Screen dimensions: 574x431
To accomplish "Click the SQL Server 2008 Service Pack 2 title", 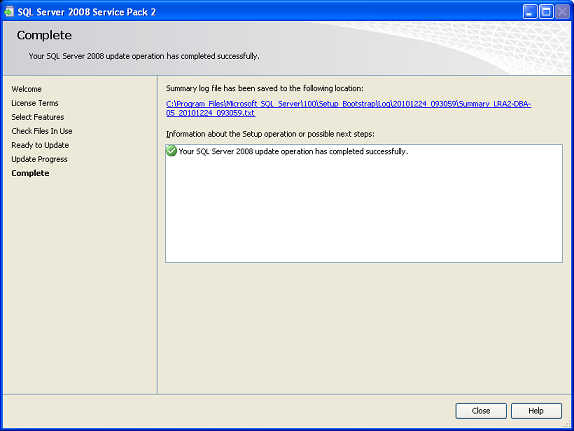I will coord(87,12).
